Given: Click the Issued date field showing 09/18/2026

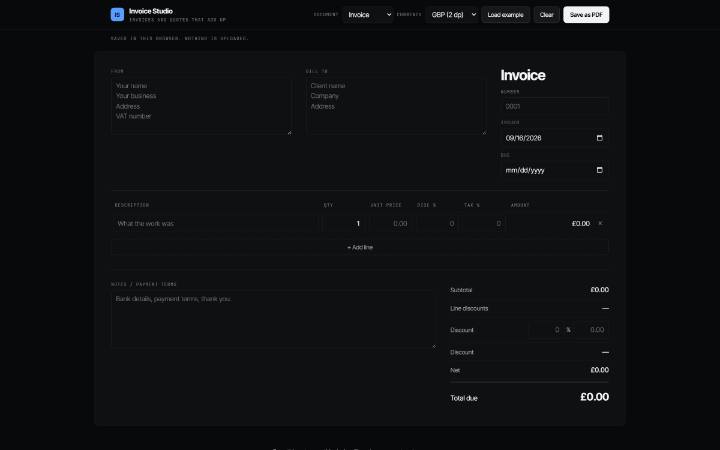Looking at the screenshot, I should (555, 138).
